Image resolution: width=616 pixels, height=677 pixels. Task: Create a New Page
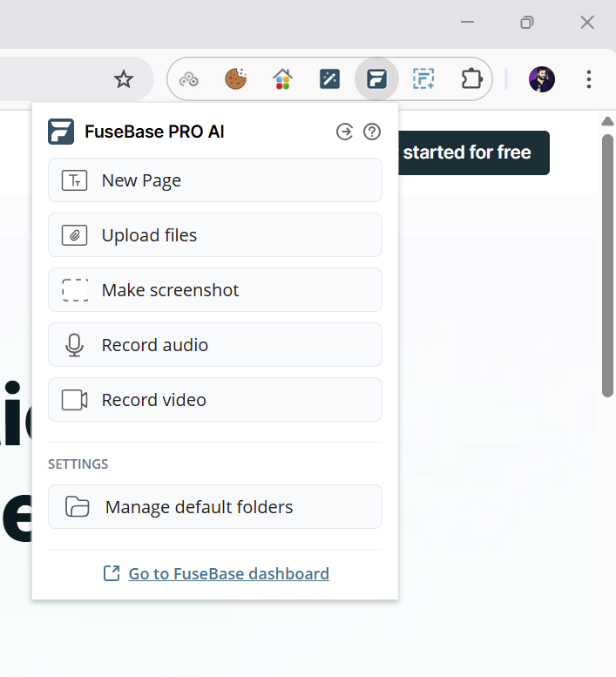(x=215, y=180)
